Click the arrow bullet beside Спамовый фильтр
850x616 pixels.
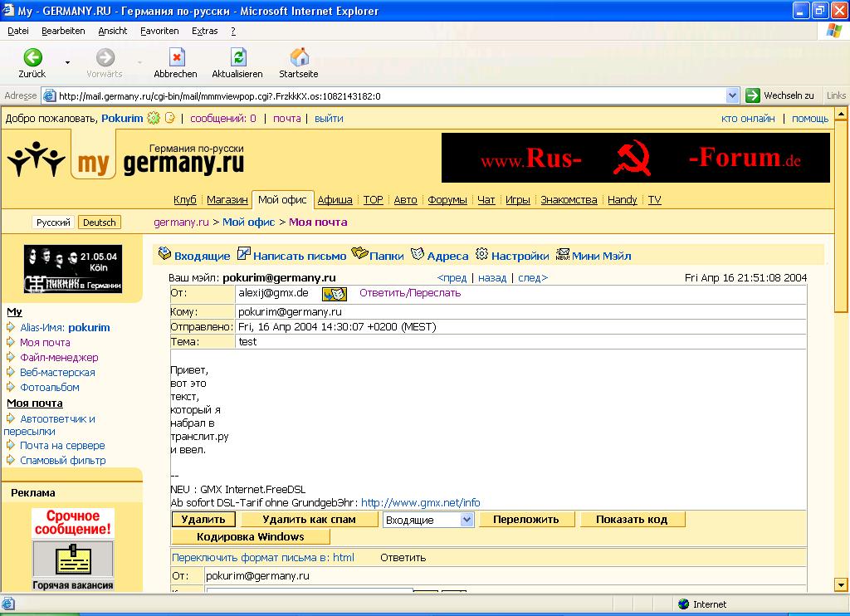coord(10,460)
